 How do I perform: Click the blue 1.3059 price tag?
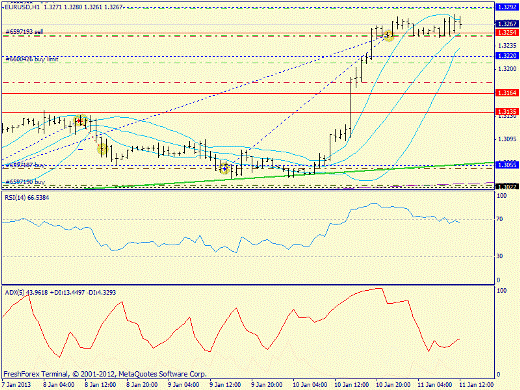507,165
